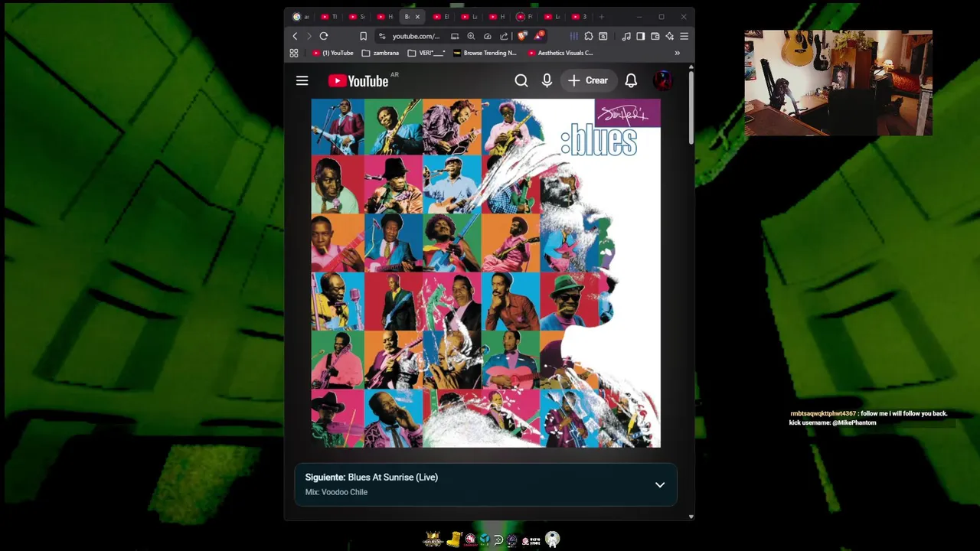Image resolution: width=980 pixels, height=551 pixels.
Task: Click the screen install icon in address bar
Action: click(x=455, y=36)
